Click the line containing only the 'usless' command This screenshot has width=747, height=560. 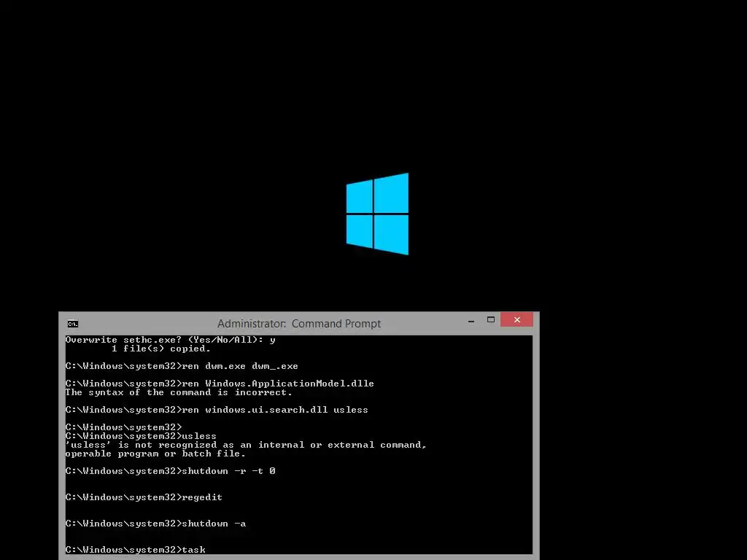coord(141,436)
